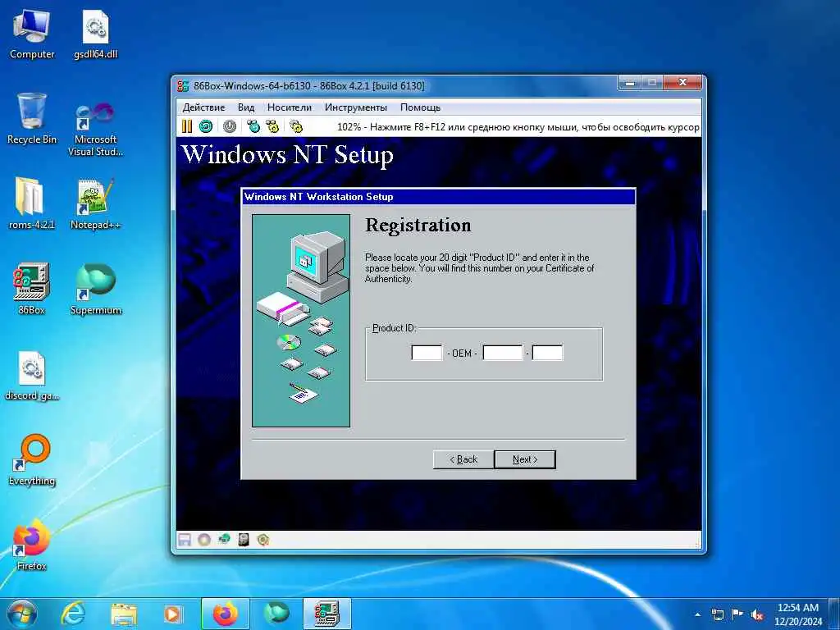Open Windows Explorer from the taskbar
This screenshot has width=840, height=630.
[x=124, y=614]
